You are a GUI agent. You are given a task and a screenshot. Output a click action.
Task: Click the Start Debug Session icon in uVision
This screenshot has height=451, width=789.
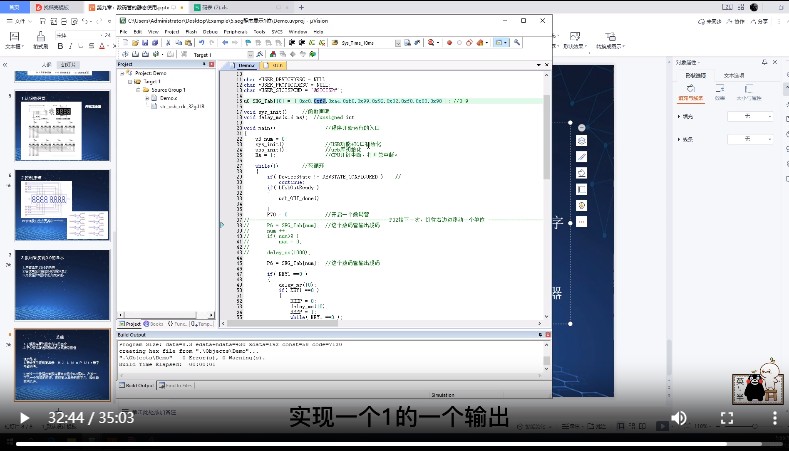point(431,43)
